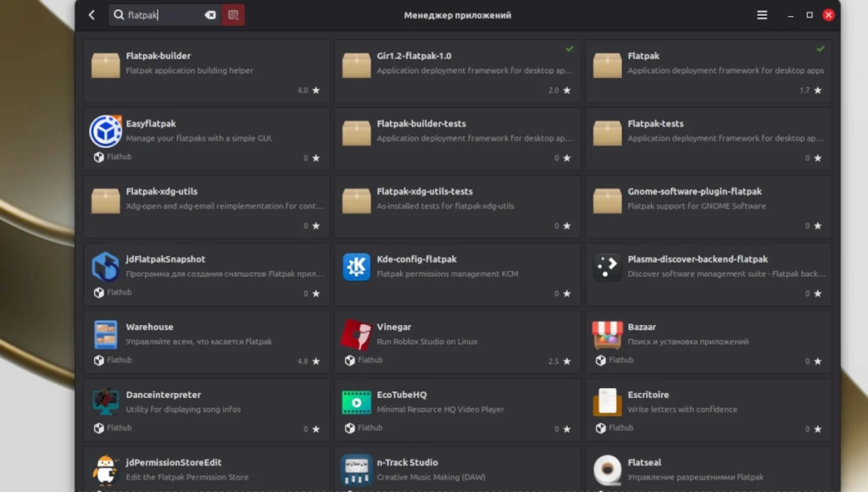Select the n-Track Studio title
868x492 pixels.
point(408,462)
